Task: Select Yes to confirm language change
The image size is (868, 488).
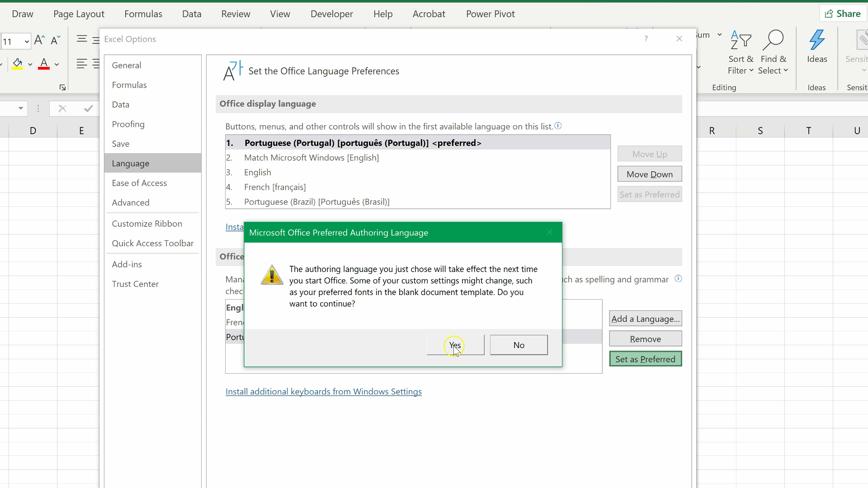Action: tap(455, 345)
